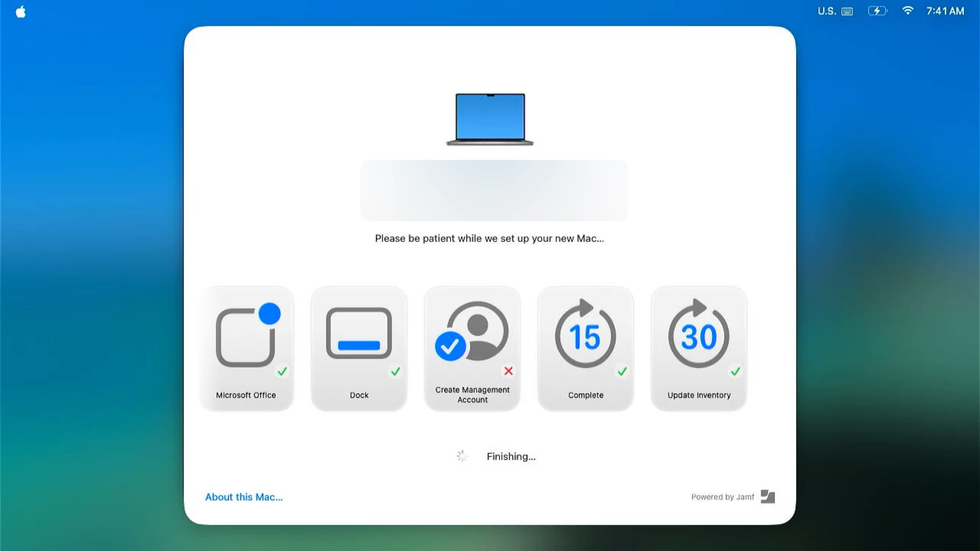Click the Finishing progress spinner
Viewport: 980px width, 551px height.
[462, 456]
